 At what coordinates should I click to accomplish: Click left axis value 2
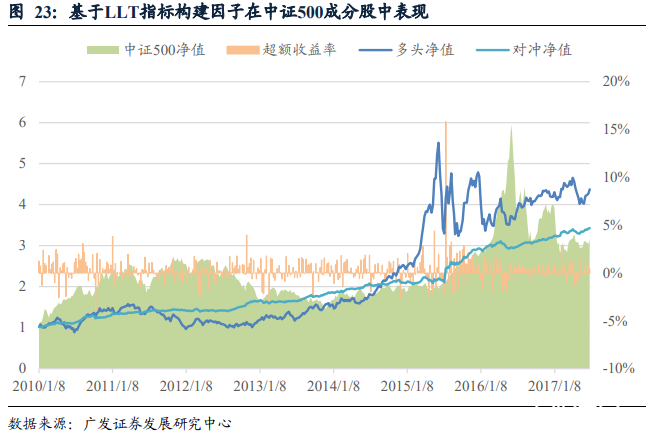22,286
